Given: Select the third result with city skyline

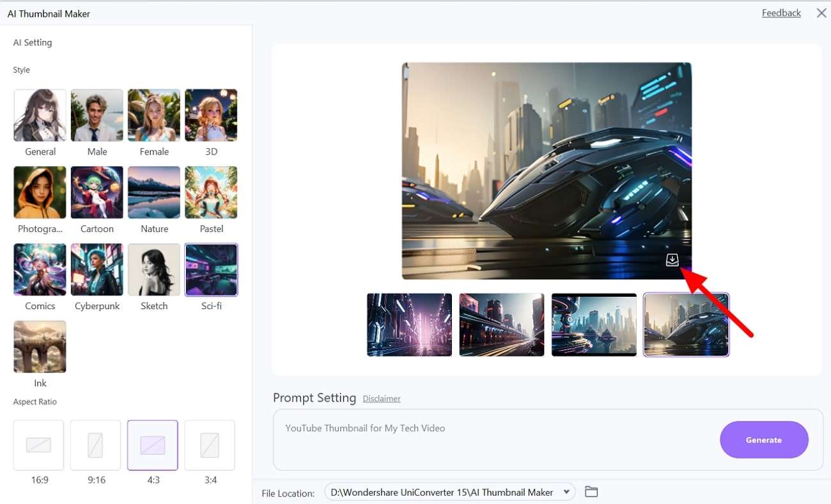Looking at the screenshot, I should [594, 325].
